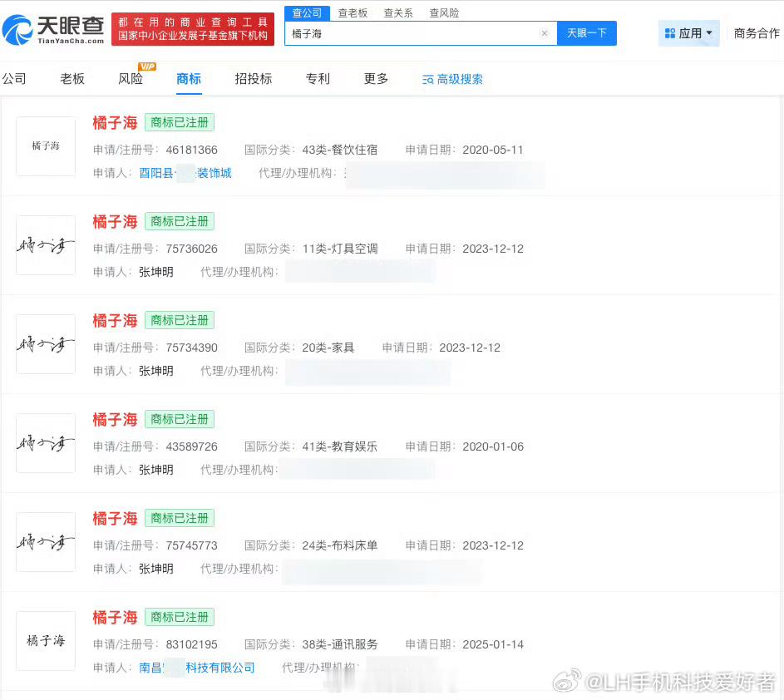The image size is (784, 700).
Task: Switch to the 风险 results tab
Action: pyautogui.click(x=131, y=78)
